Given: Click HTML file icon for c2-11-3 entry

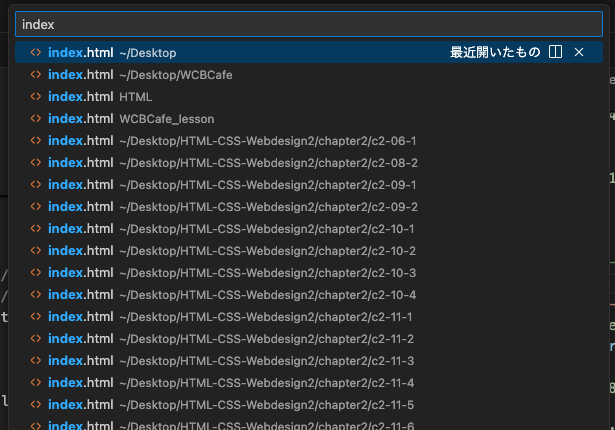Looking at the screenshot, I should pos(36,360).
